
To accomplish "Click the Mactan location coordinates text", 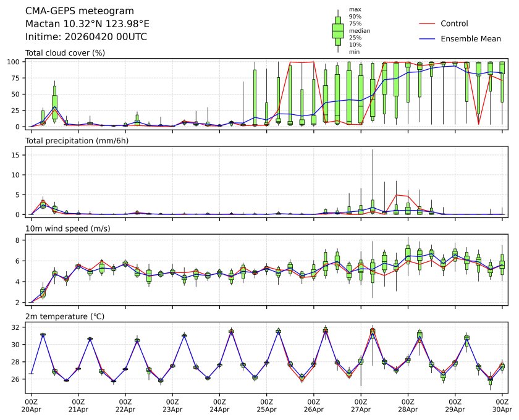I will (x=87, y=23).
